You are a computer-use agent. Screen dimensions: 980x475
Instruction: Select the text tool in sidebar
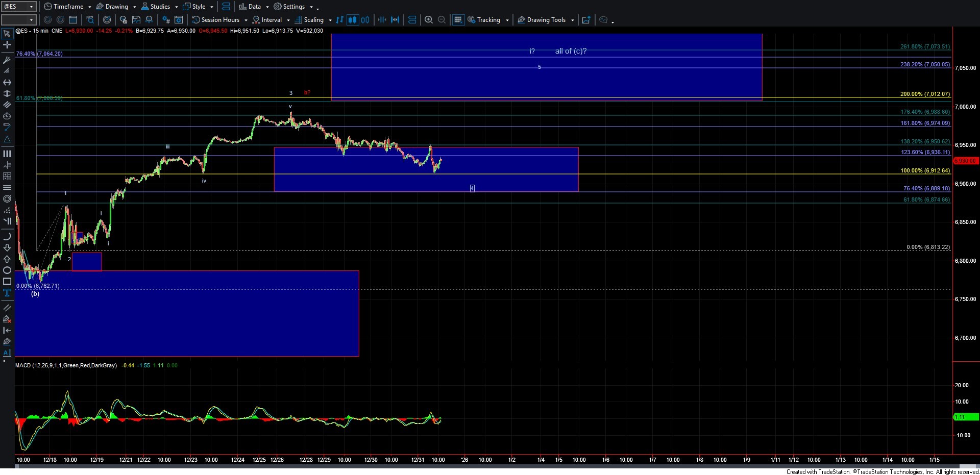coord(7,292)
